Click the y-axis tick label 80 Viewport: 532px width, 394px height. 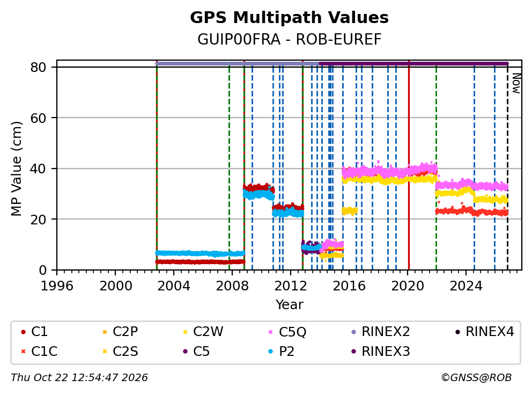coord(38,67)
